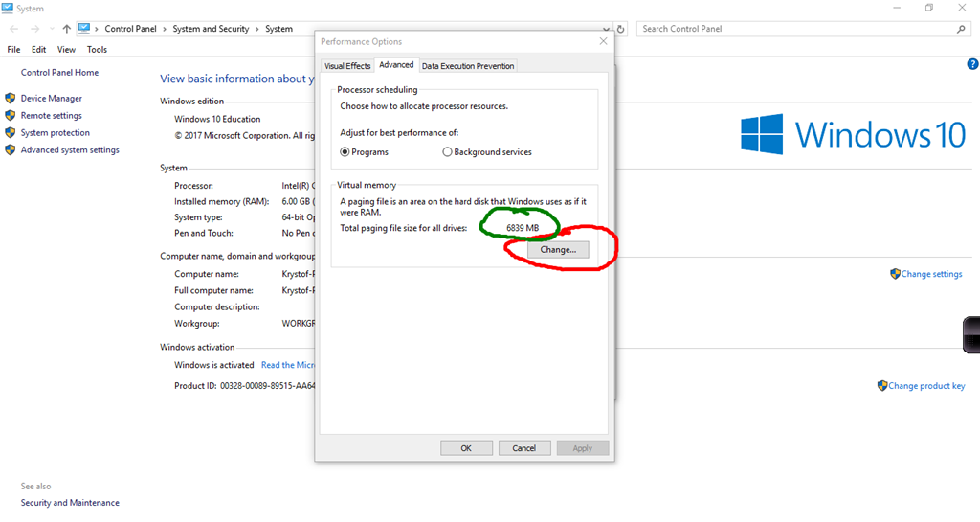
Task: Close the Performance Options dialog with X
Action: click(603, 41)
